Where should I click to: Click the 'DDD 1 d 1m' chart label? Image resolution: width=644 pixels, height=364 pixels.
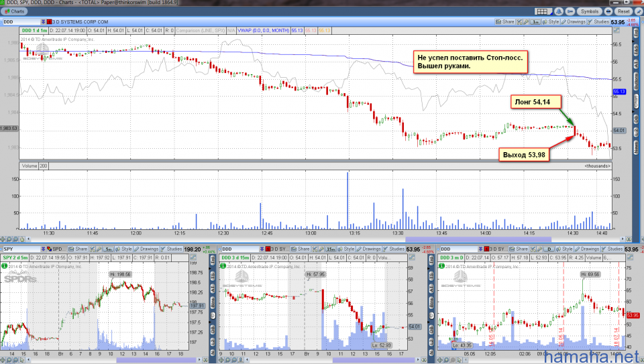pos(34,30)
